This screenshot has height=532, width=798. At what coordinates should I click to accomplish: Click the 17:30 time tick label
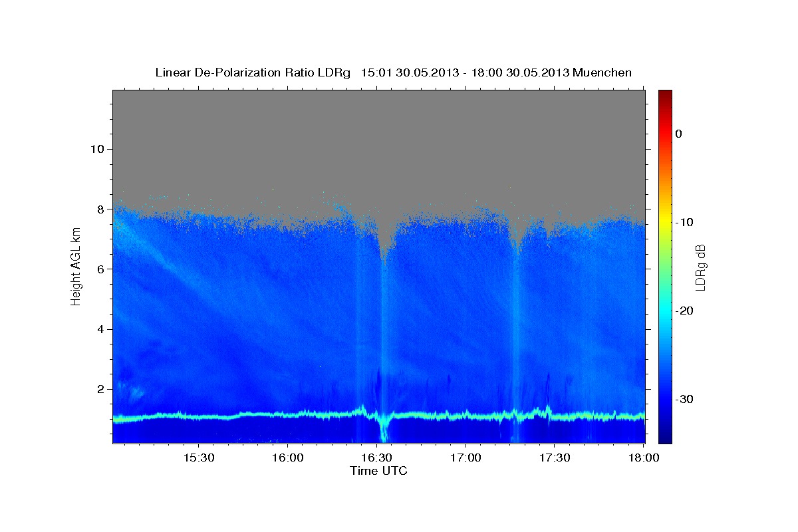[x=555, y=458]
